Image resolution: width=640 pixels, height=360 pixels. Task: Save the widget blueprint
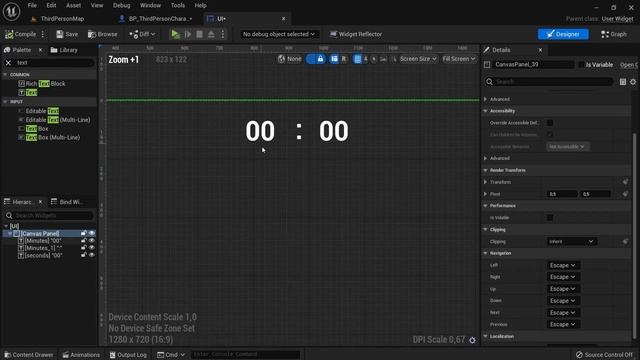(x=67, y=34)
